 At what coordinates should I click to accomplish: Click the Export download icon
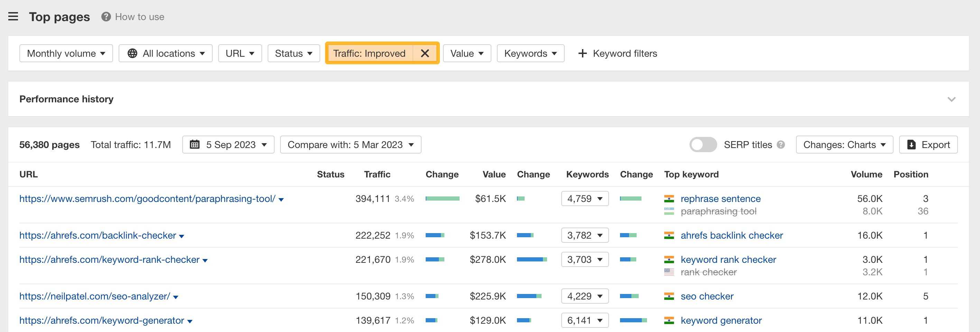click(x=912, y=145)
